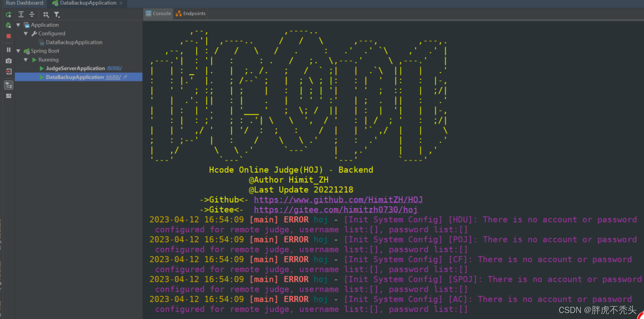Open the GitHub HimitZH/HOJ link
The height and width of the screenshot is (319, 644).
pos(338,200)
